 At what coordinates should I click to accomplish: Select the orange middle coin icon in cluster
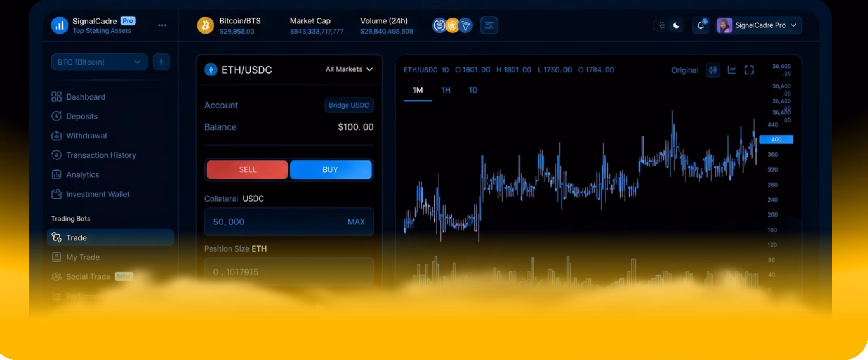click(452, 25)
